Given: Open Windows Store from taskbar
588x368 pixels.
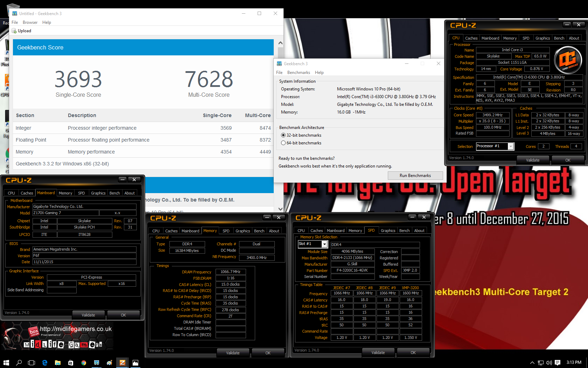Looking at the screenshot, I should tap(71, 363).
